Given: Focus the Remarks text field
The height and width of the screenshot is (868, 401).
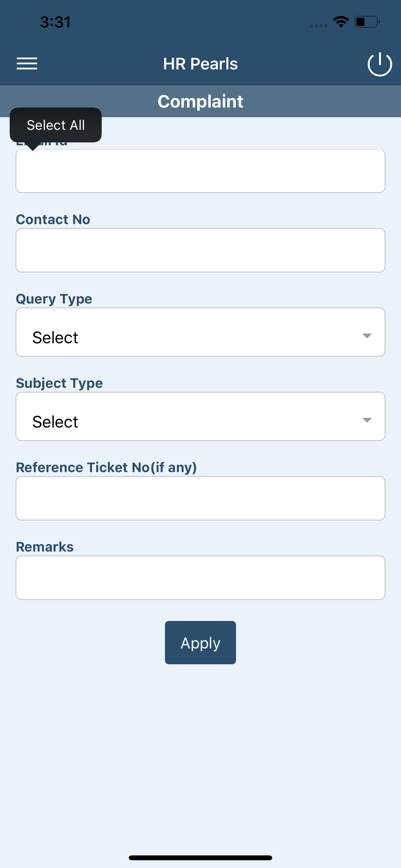Looking at the screenshot, I should (x=200, y=578).
